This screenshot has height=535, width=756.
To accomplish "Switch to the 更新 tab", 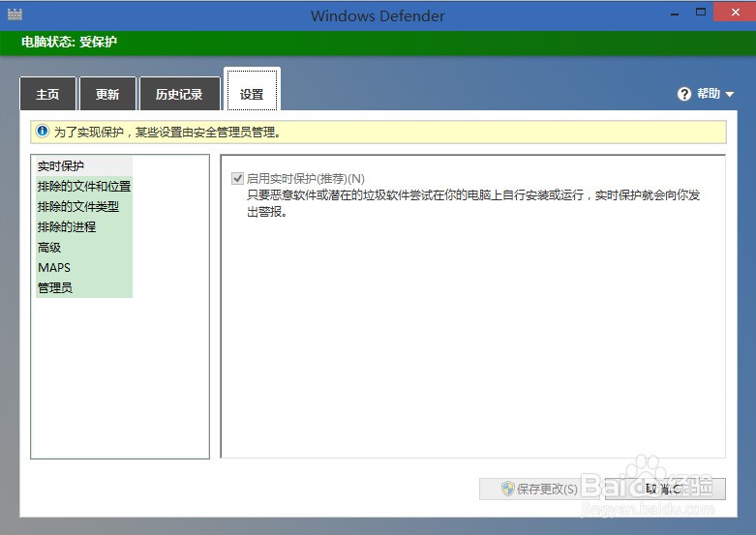I will tap(107, 94).
